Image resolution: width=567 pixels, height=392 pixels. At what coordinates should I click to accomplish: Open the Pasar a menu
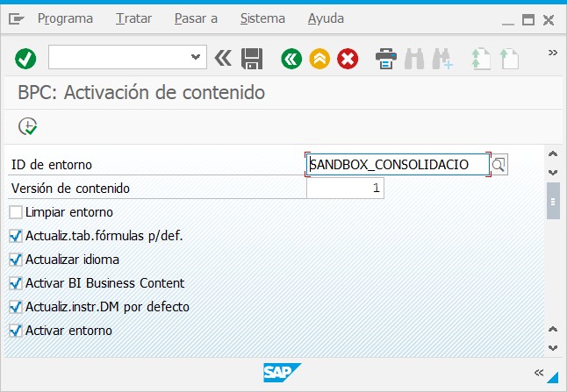[196, 18]
